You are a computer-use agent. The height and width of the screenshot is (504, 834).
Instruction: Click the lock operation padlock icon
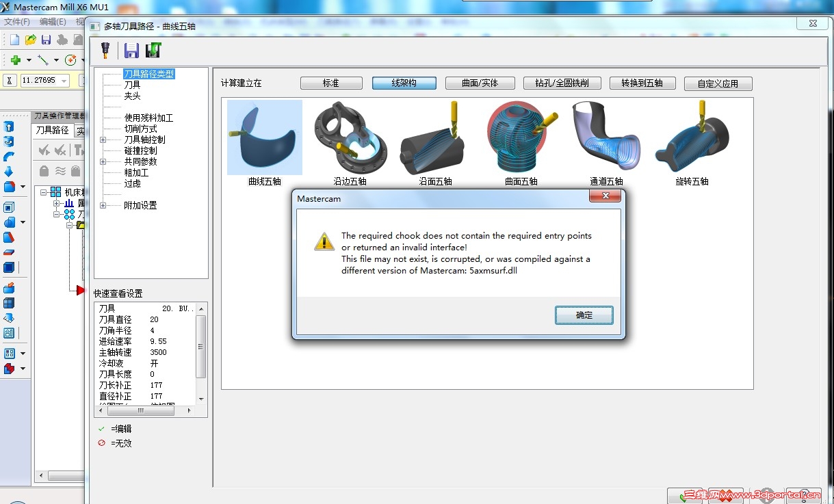44,171
